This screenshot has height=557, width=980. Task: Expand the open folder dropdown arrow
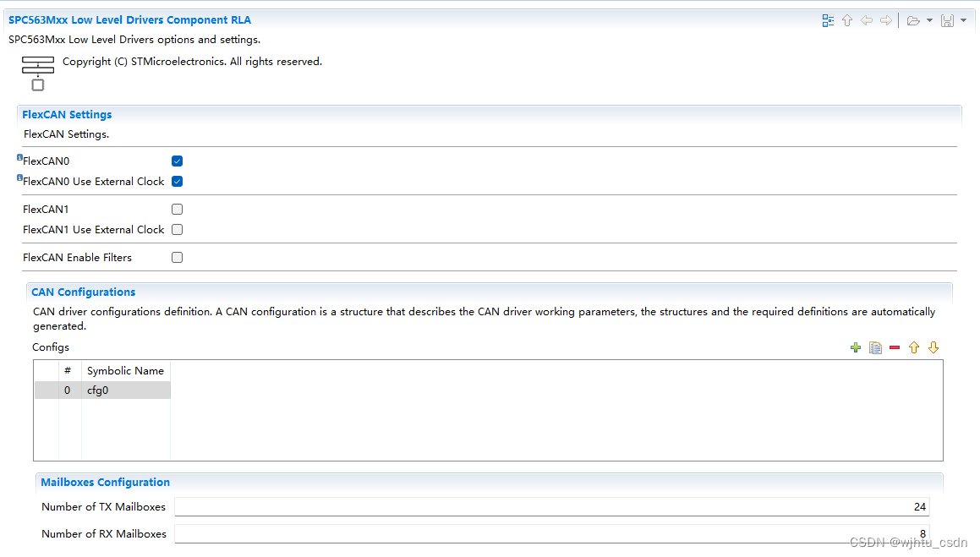(929, 20)
